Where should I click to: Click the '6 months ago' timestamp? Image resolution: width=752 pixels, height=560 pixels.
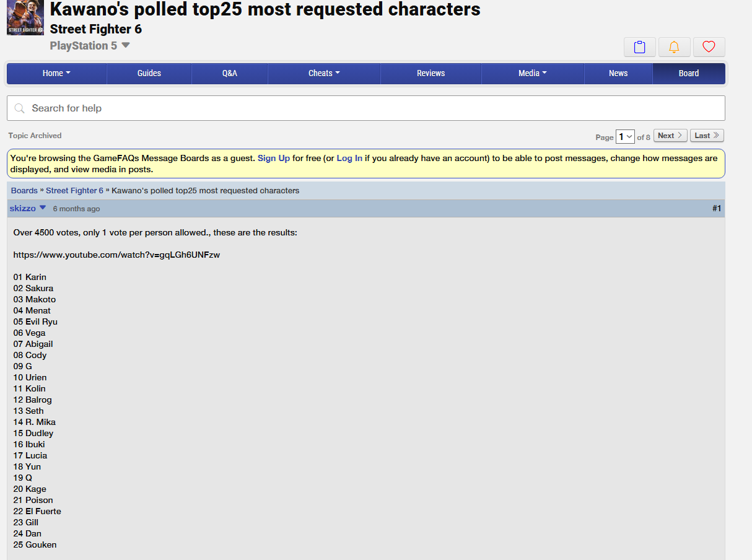76,209
